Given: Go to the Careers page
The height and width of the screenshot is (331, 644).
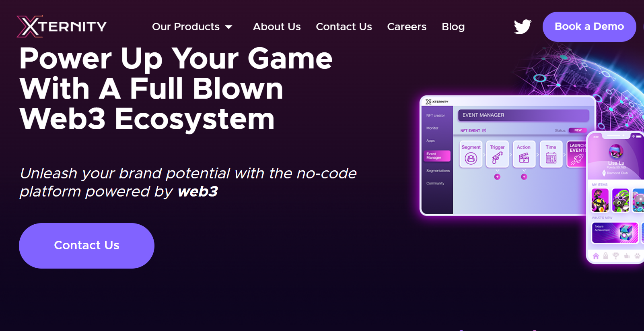Looking at the screenshot, I should click(407, 27).
